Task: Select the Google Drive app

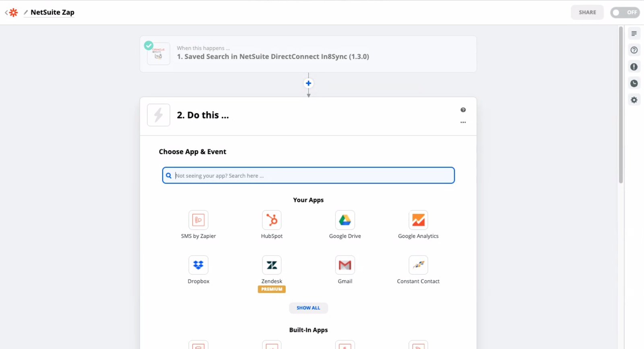Action: click(x=345, y=225)
